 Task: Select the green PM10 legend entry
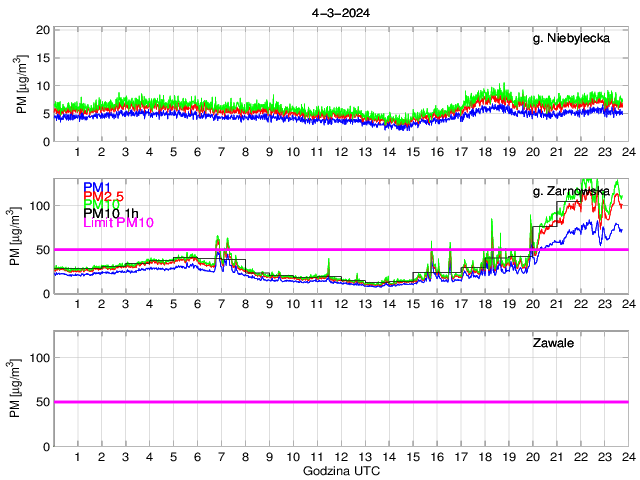click(x=102, y=204)
